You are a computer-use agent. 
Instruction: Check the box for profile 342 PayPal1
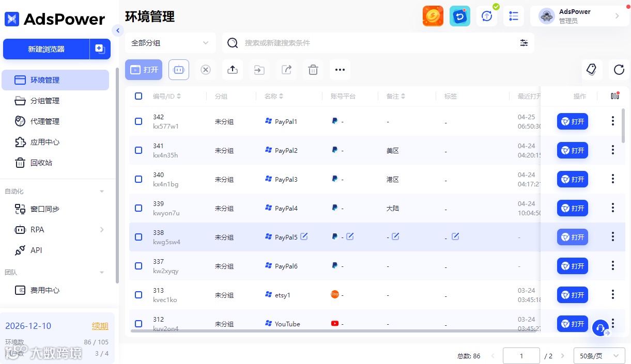[x=138, y=121]
